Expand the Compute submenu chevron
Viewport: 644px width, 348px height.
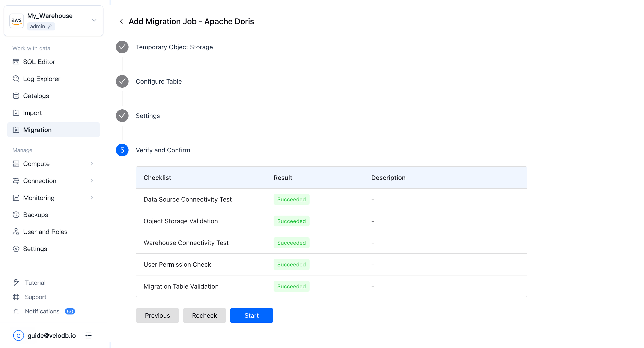point(92,164)
